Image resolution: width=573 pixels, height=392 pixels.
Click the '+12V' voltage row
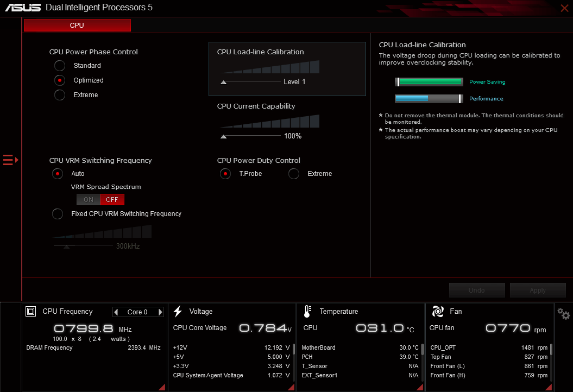231,348
